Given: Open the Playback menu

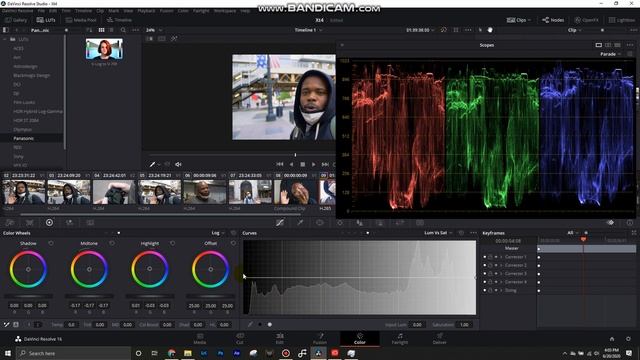Looking at the screenshot, I should (x=146, y=11).
